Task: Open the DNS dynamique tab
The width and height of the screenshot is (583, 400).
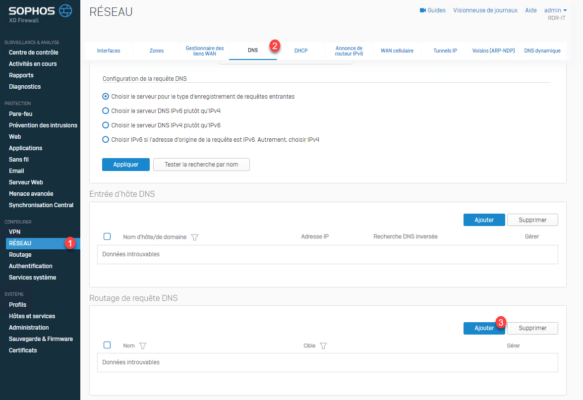Action: coord(542,51)
